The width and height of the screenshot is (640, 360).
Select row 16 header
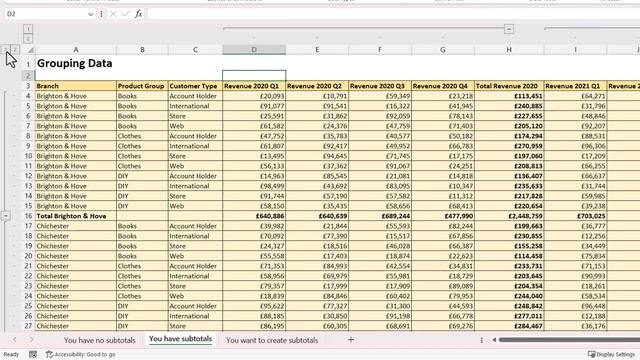tap(28, 216)
